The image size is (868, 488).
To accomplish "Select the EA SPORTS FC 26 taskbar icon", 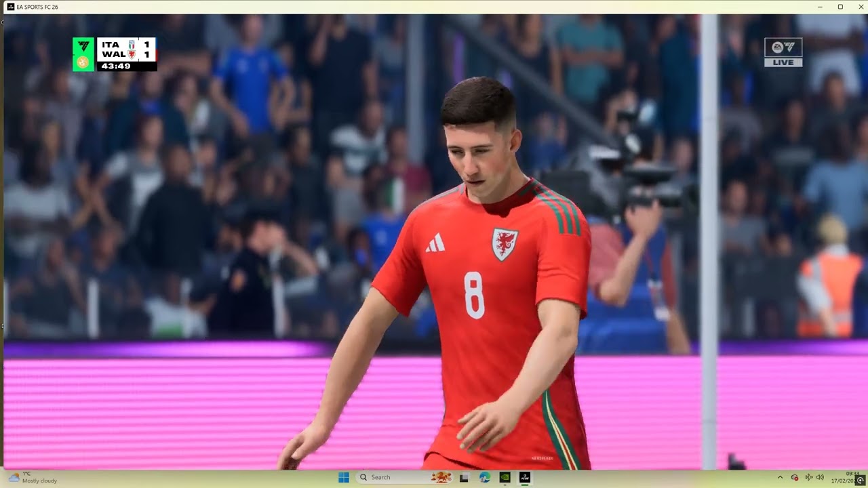I will point(525,477).
